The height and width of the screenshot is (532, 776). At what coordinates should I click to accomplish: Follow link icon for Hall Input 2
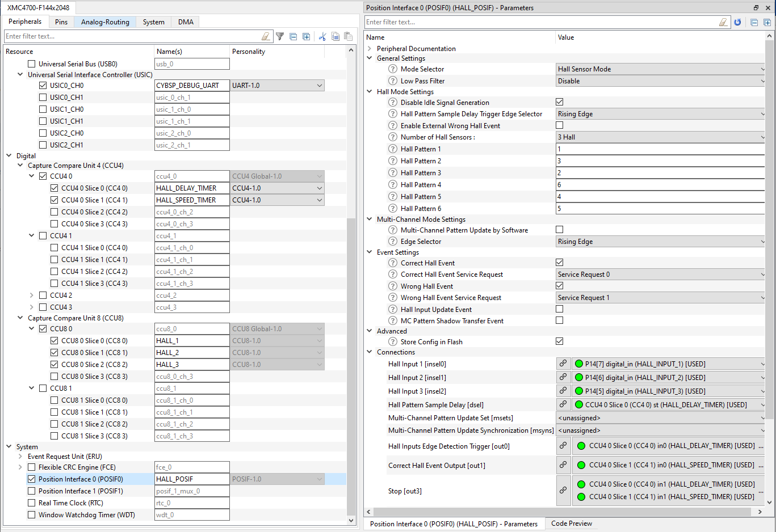tap(563, 377)
